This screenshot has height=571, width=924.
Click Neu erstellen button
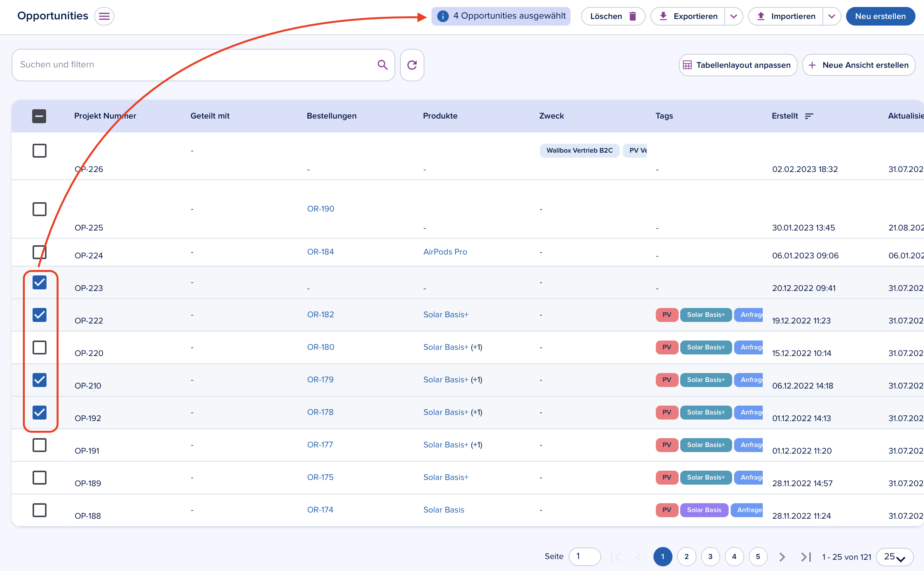(x=881, y=16)
